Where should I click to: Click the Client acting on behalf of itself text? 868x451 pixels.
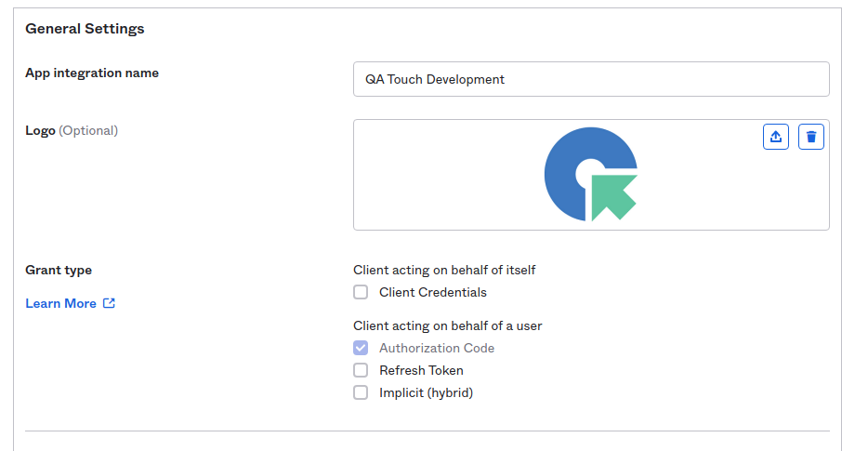pos(444,270)
